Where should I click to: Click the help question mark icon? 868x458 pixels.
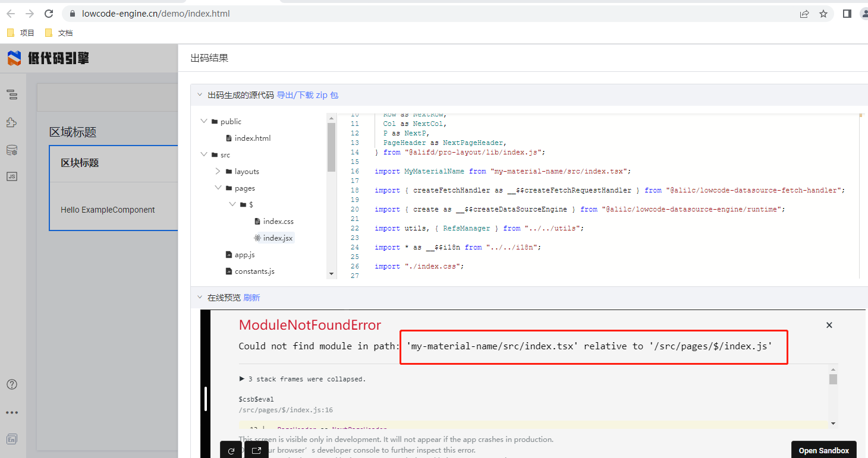12,384
